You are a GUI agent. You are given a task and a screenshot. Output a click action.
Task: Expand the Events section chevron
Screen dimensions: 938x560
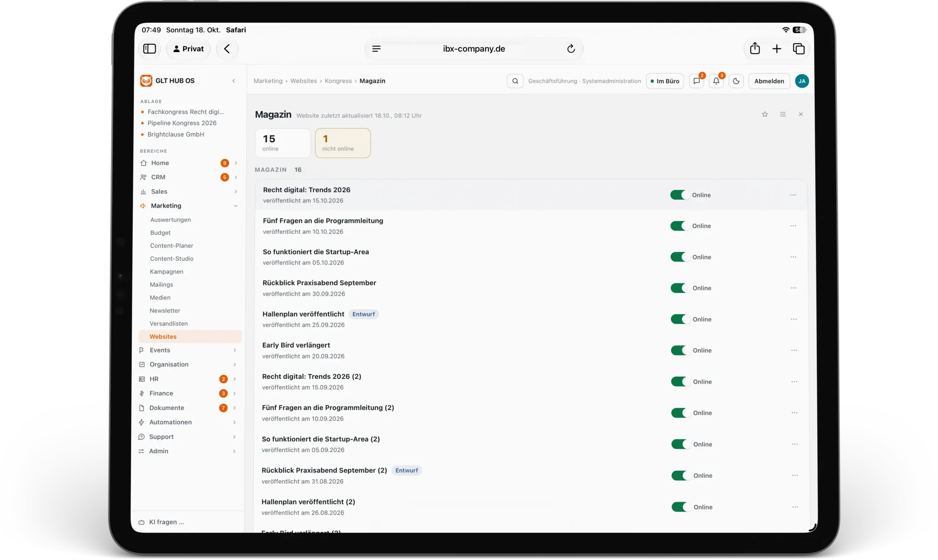click(235, 350)
